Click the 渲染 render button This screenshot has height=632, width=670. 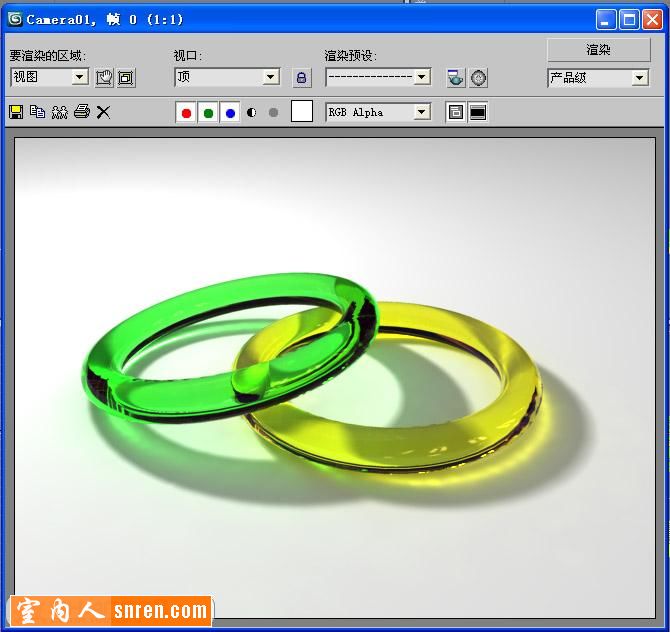pyautogui.click(x=599, y=50)
